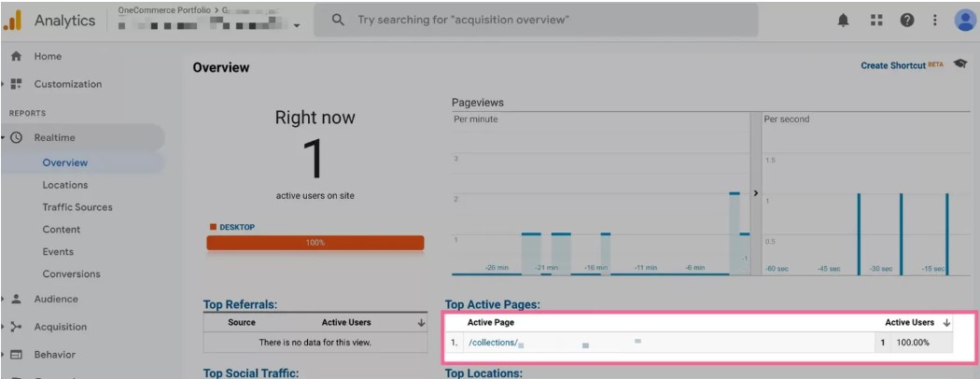The height and width of the screenshot is (379, 980).
Task: Click the Google Analytics logo
Action: tap(12, 20)
